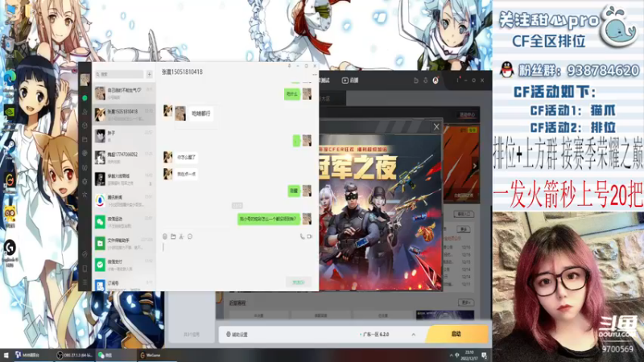Click own profile avatar in WeChat sidebar
The width and height of the screenshot is (644, 362).
coord(85,80)
